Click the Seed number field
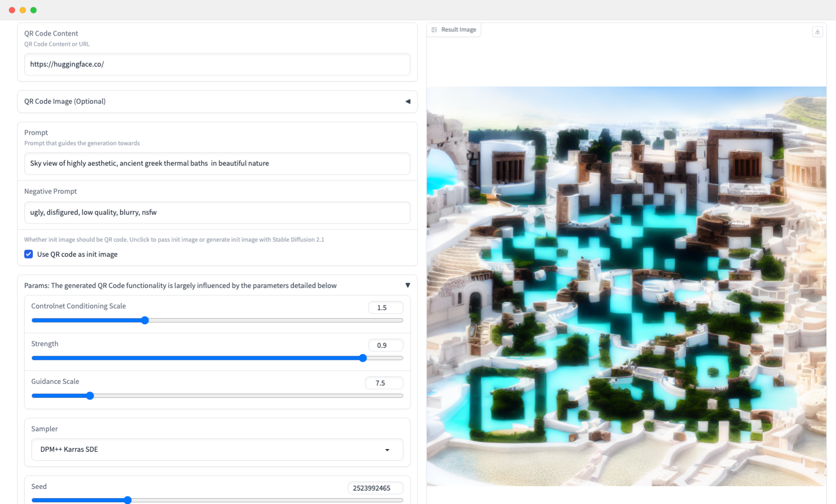Viewport: 836px width, 504px height. point(375,488)
